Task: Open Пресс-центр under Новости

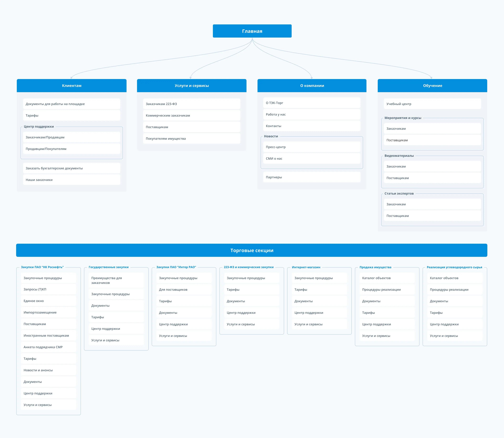Action: [x=311, y=147]
